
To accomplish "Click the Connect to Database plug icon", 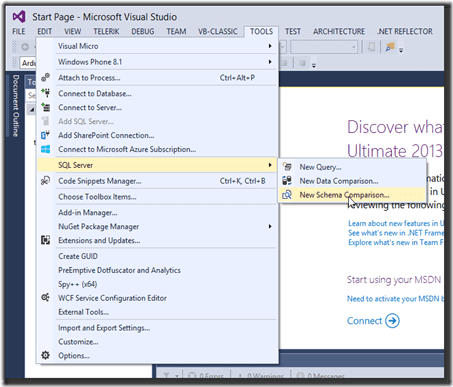I will click(x=46, y=93).
